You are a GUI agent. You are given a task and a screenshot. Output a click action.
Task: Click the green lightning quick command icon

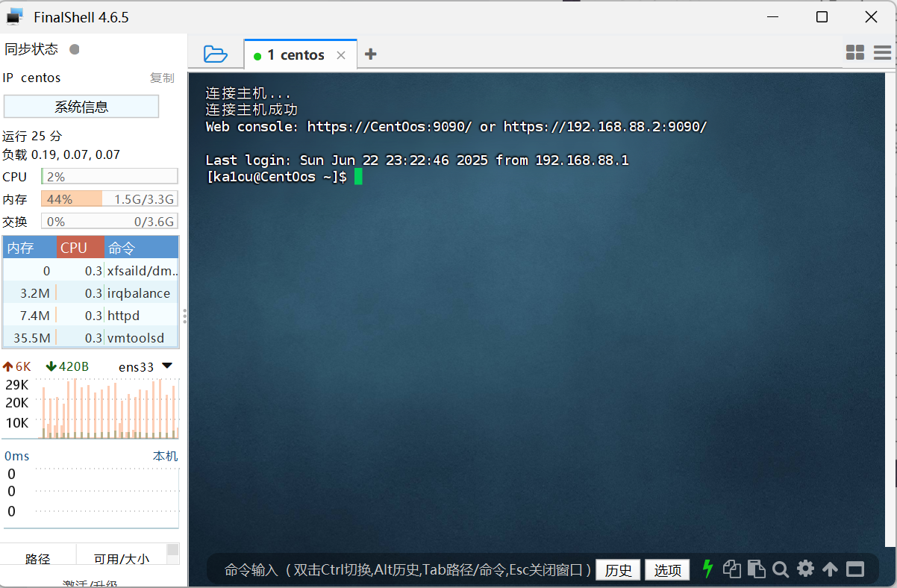point(708,569)
